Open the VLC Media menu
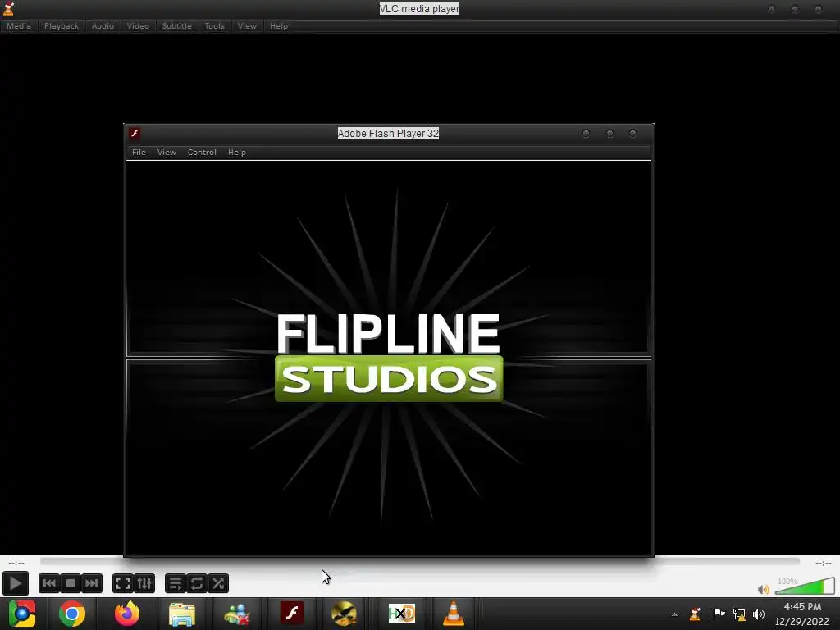The height and width of the screenshot is (630, 840). [19, 25]
